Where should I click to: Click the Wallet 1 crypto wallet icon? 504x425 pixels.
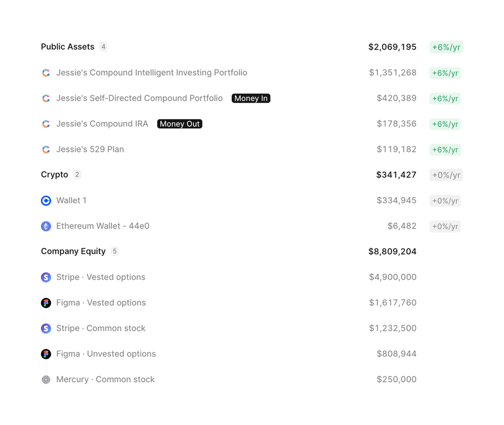(x=46, y=200)
